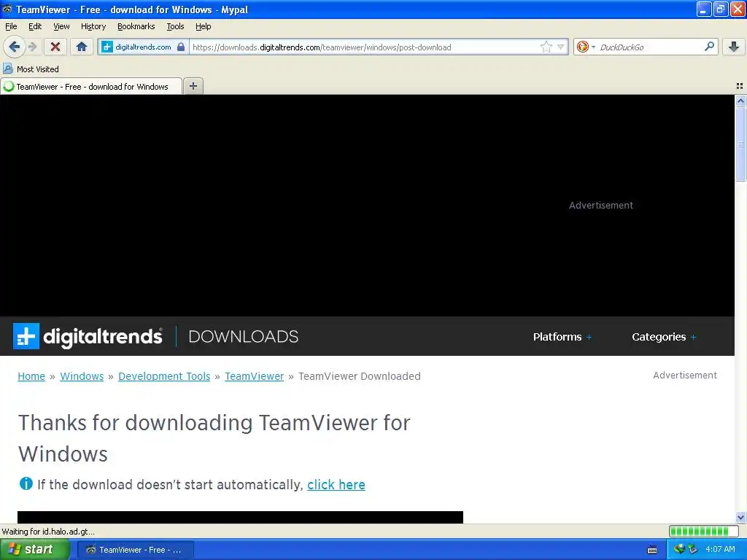Screen dimensions: 747x560
Task: Open the History menu
Action: (x=93, y=26)
